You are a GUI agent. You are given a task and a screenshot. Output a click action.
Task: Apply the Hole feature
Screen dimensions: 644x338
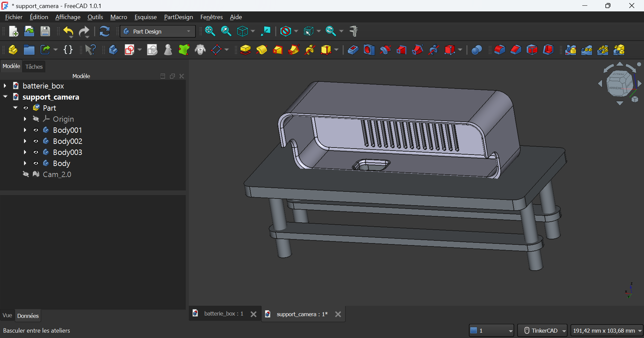pos(369,50)
